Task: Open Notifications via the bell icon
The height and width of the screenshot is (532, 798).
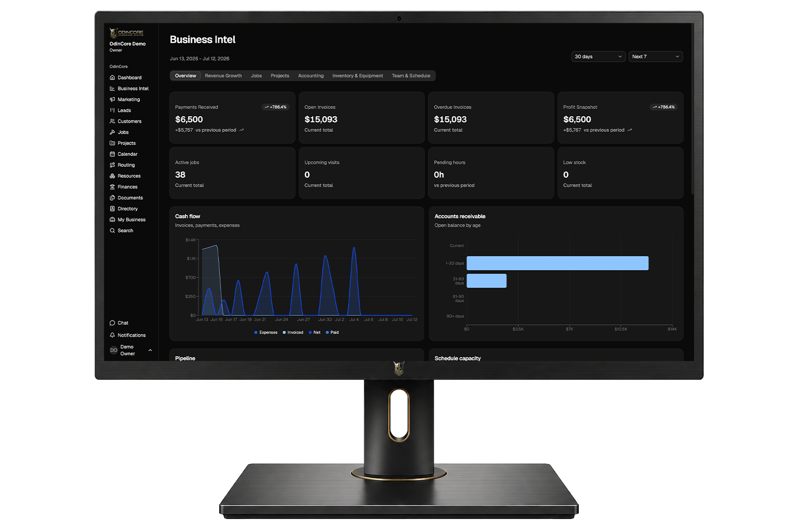Action: [112, 335]
